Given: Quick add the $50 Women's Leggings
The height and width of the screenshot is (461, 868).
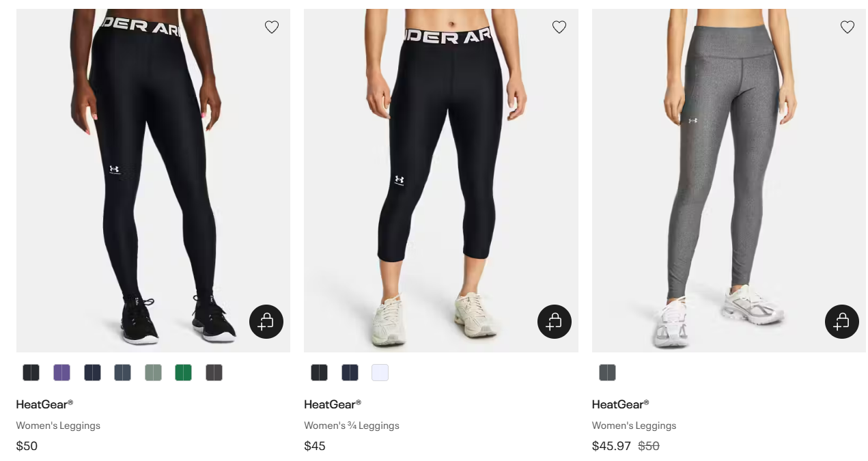Looking at the screenshot, I should point(266,322).
